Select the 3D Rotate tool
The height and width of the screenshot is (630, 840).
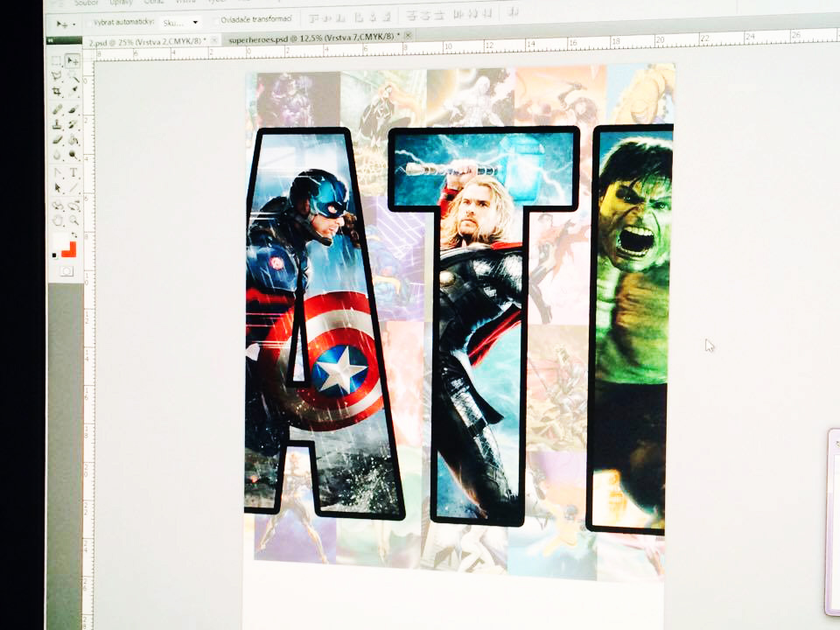[57, 206]
